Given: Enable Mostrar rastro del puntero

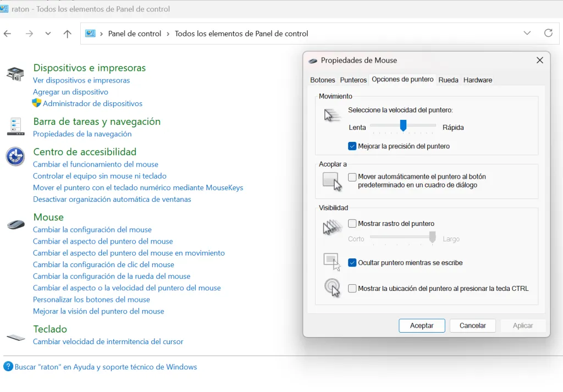Looking at the screenshot, I should point(352,224).
